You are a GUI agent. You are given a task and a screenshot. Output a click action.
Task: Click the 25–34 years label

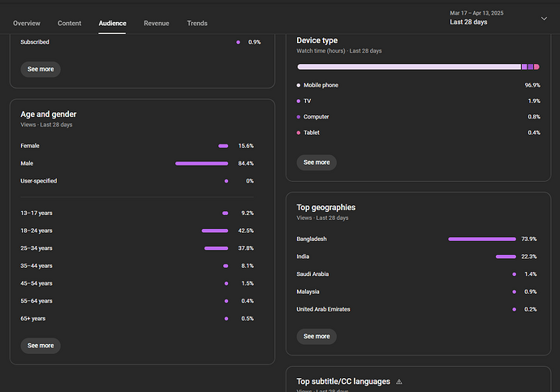pos(37,248)
